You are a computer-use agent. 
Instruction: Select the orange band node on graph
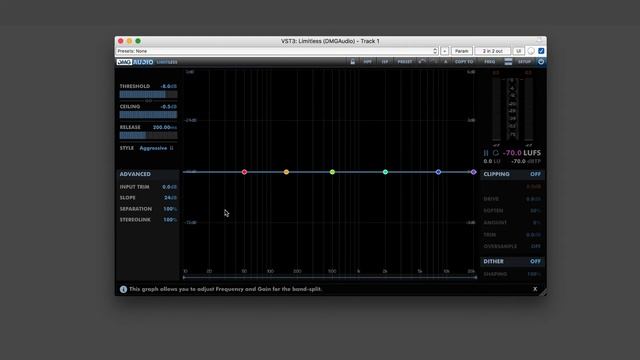[x=286, y=172]
